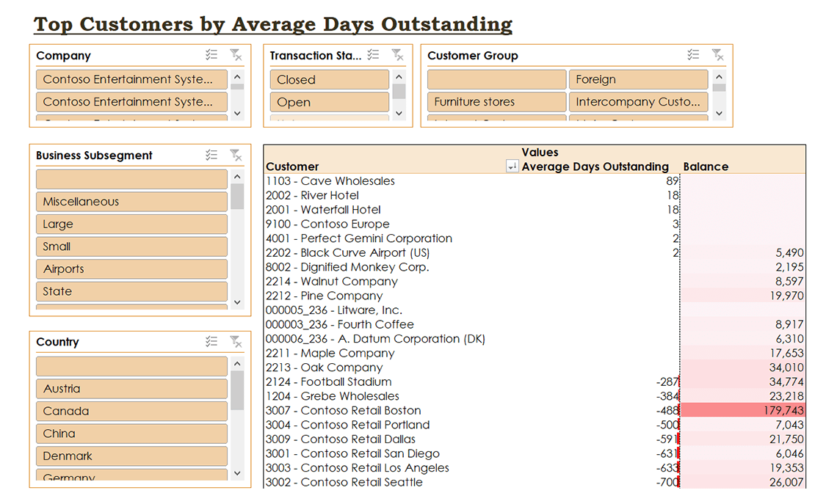Filter Country by China

132,434
